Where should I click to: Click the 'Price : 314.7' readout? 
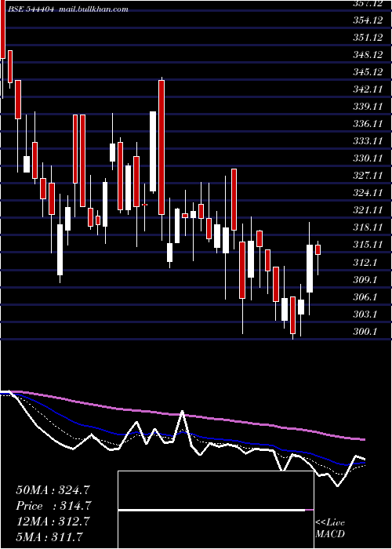pyautogui.click(x=53, y=506)
